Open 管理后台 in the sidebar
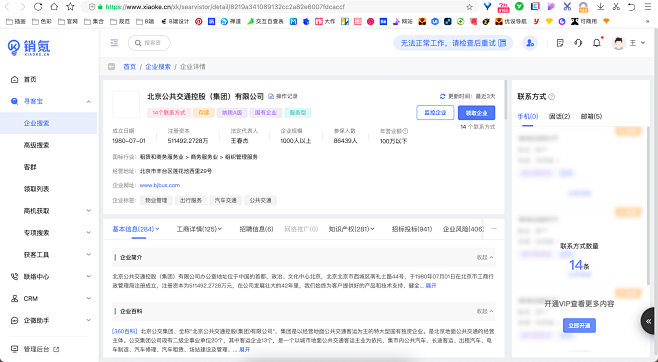658x362 pixels. (36, 349)
